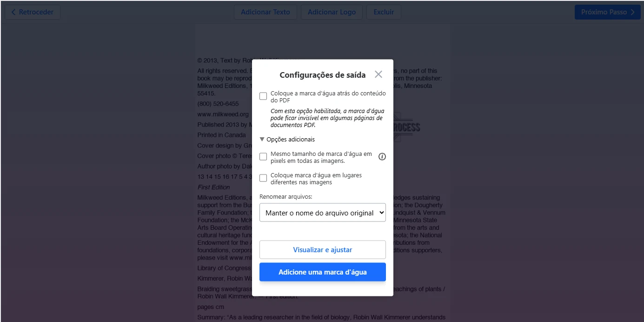Click the PROCESS watermark on the page preview
644x322 pixels.
(x=407, y=127)
